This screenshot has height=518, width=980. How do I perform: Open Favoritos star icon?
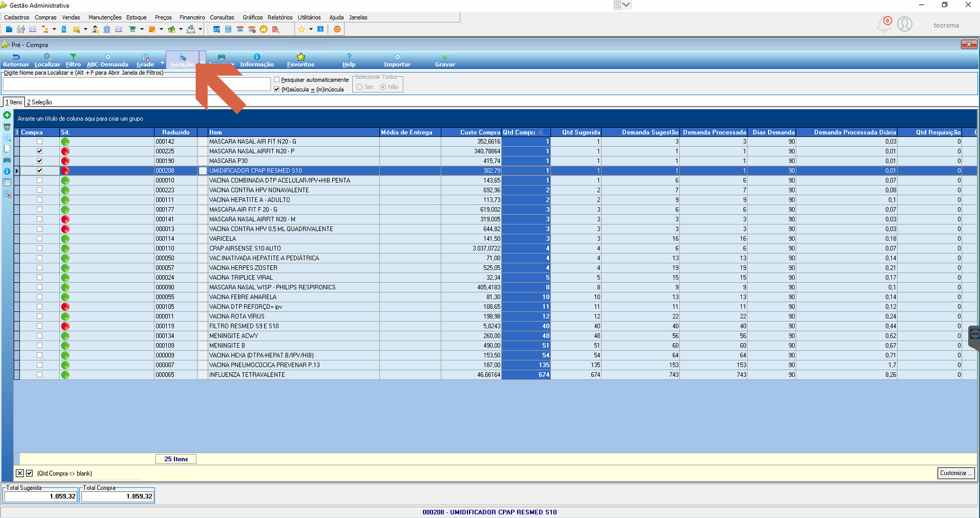(x=301, y=60)
